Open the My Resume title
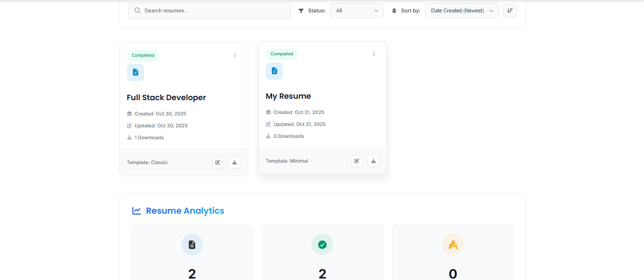644x280 pixels. coord(288,96)
